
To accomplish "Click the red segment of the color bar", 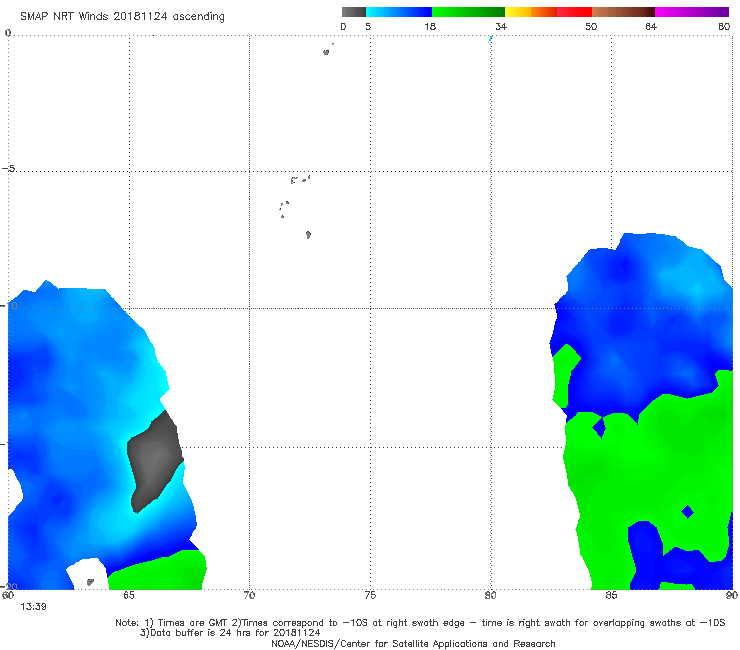I will [x=574, y=12].
